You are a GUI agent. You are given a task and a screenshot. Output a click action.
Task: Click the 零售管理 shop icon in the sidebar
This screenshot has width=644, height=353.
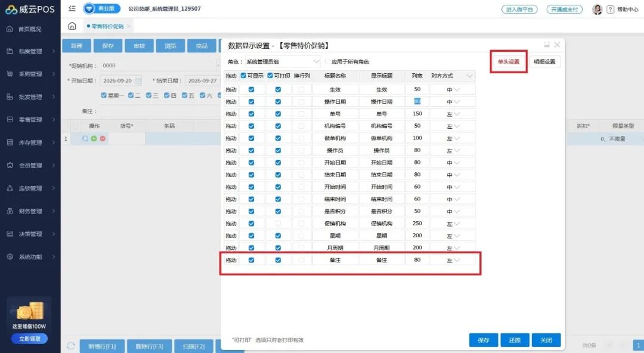pos(10,120)
